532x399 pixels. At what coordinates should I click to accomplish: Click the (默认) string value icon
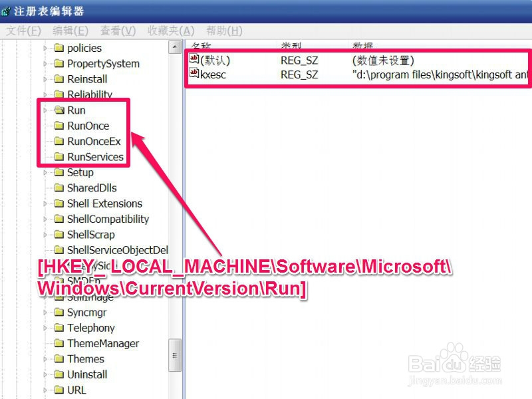pyautogui.click(x=194, y=59)
